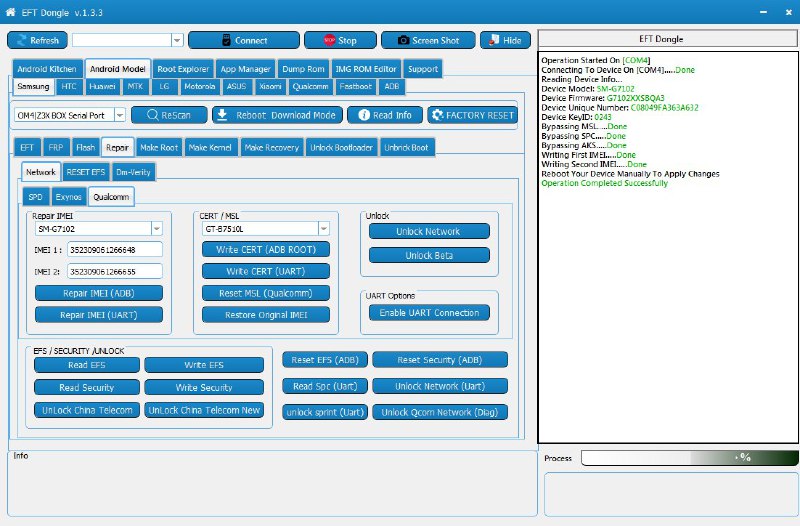800x526 pixels.
Task: Switch to the Dm-Verity tab
Action: (133, 172)
